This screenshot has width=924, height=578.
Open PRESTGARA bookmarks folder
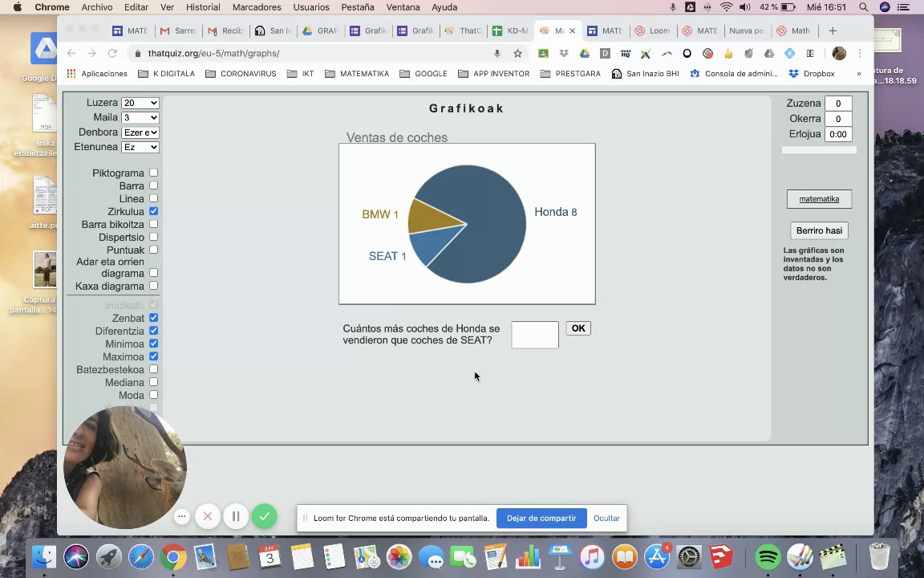570,74
